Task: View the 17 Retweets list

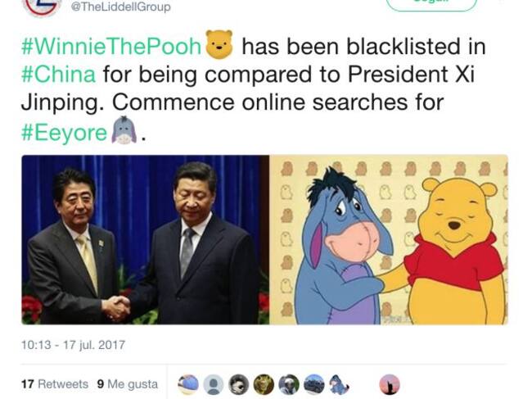Action: (55, 384)
